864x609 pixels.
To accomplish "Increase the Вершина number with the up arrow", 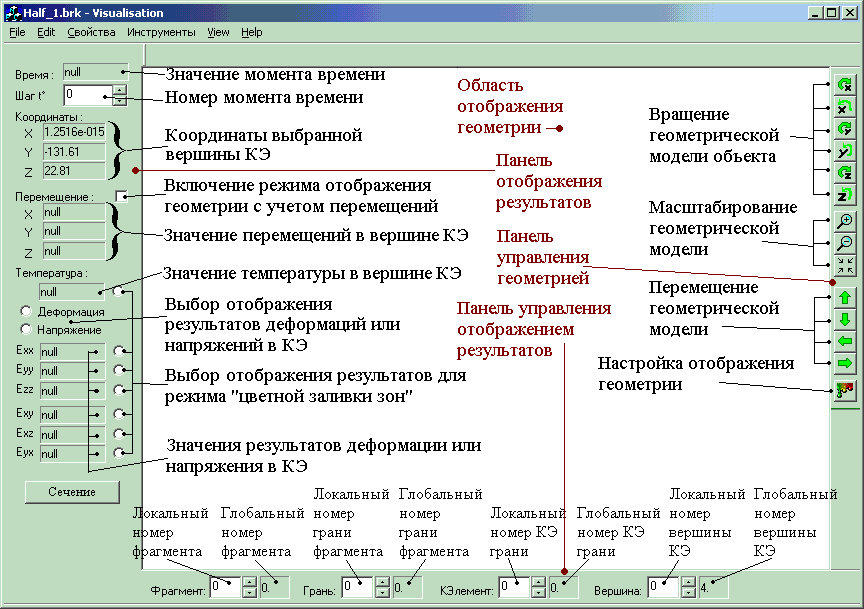I will point(688,582).
